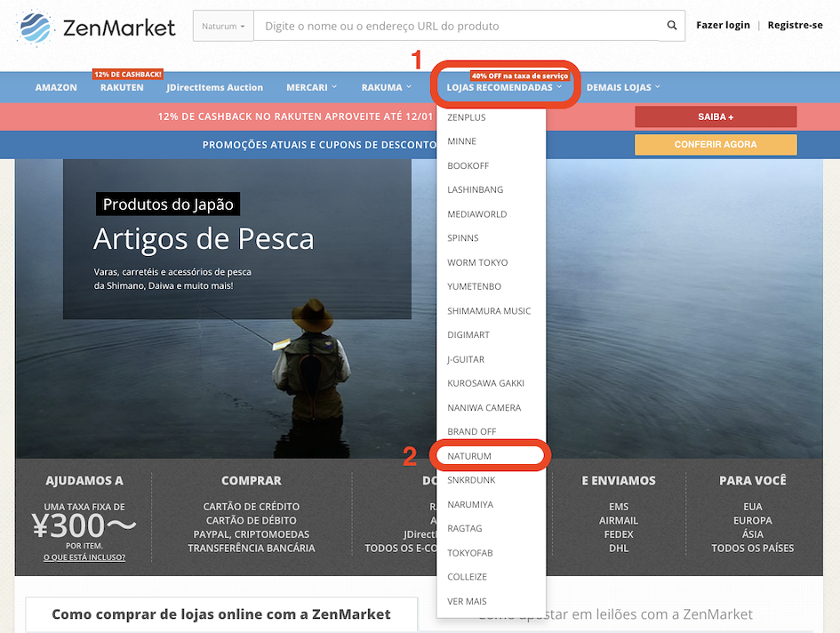Select ZENPLUS from the store list
This screenshot has height=633, width=840.
[467, 117]
